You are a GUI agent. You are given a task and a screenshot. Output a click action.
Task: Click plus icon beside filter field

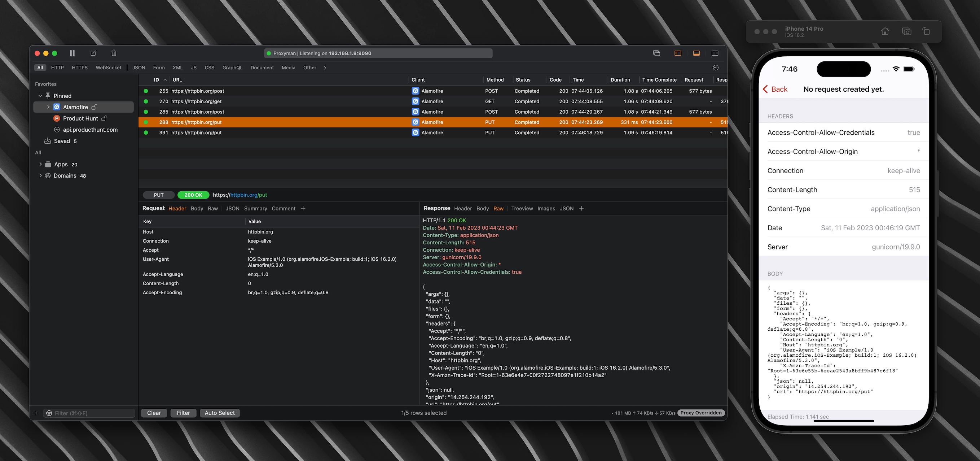tap(36, 413)
